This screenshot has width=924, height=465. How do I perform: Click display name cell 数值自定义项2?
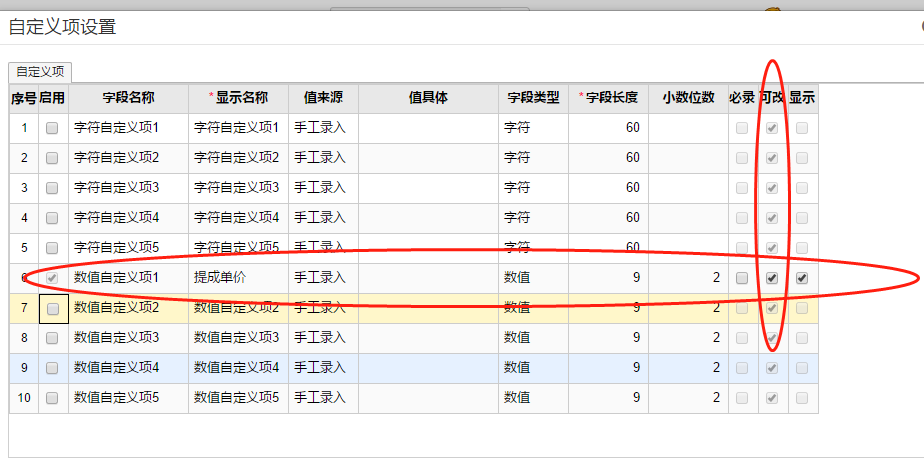tap(238, 308)
